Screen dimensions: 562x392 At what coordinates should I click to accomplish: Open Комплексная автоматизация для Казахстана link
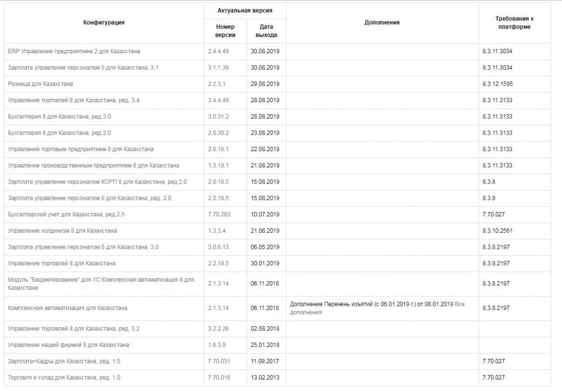point(68,308)
